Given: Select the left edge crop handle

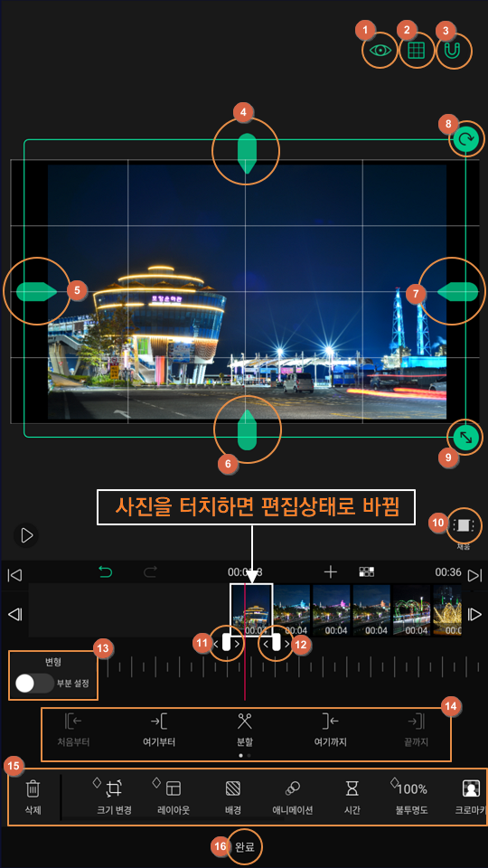Looking at the screenshot, I should [36, 291].
